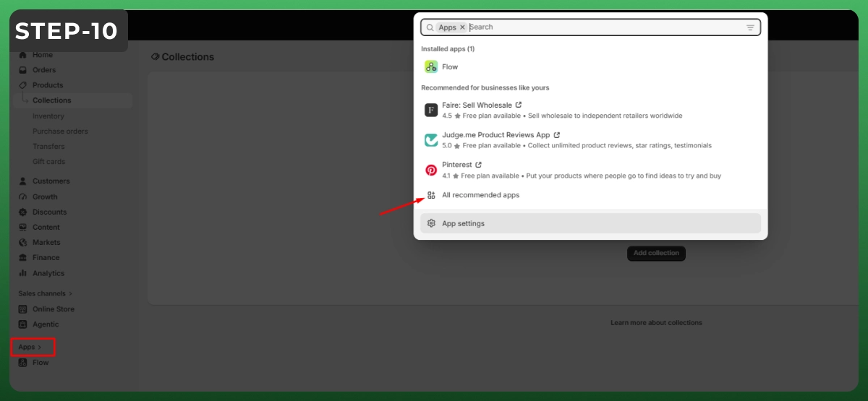
Task: Click the Judge.me app logo
Action: click(431, 140)
